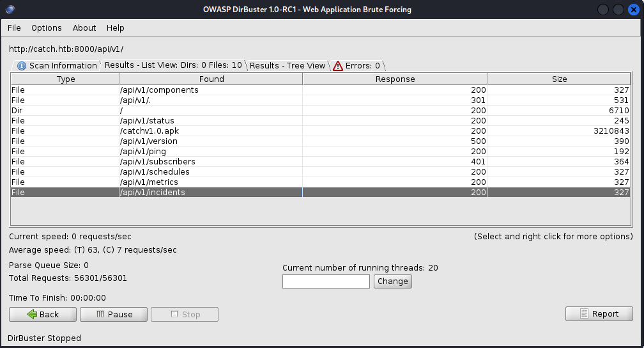Click the 401 response code cell
Viewport: 644px width, 348px height.
[395, 162]
